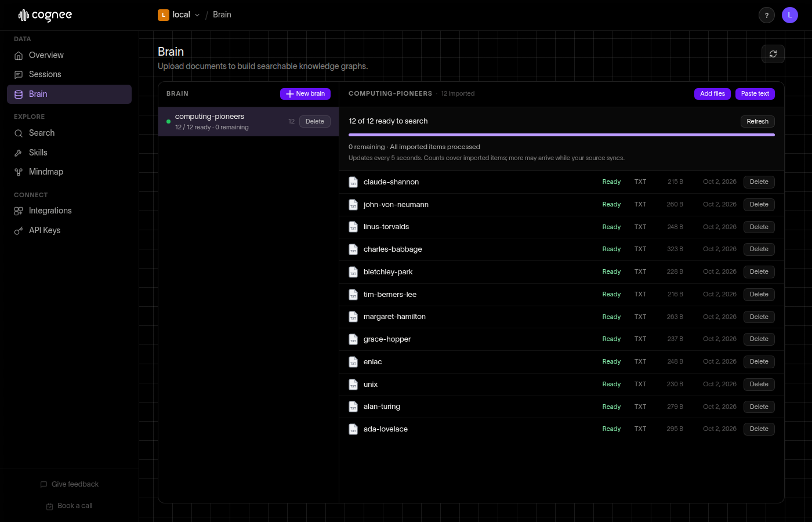This screenshot has height=522, width=812.
Task: Click the unix TXT file icon
Action: point(353,385)
